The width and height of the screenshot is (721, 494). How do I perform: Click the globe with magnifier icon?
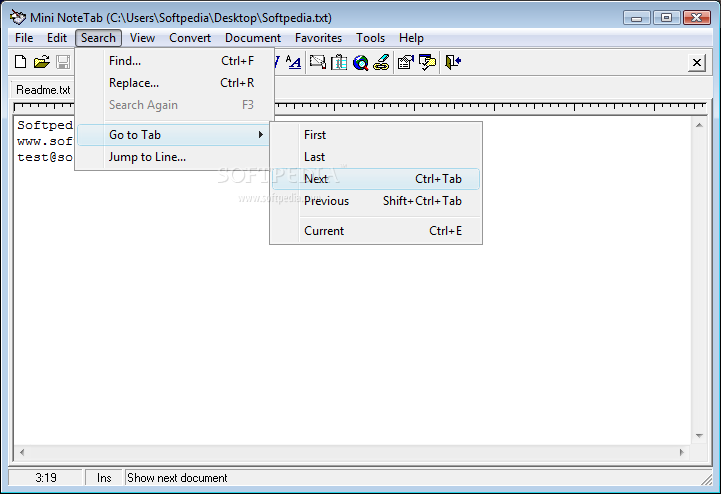pyautogui.click(x=360, y=62)
